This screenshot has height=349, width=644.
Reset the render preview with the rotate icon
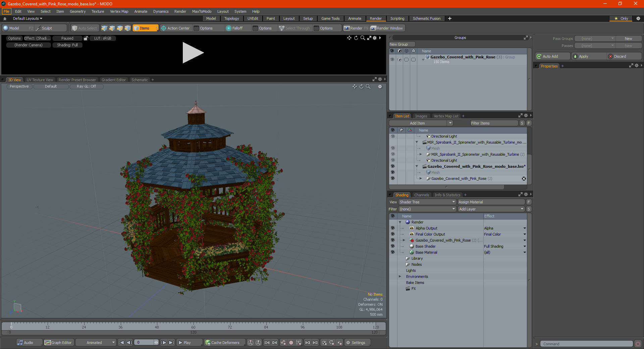[356, 38]
